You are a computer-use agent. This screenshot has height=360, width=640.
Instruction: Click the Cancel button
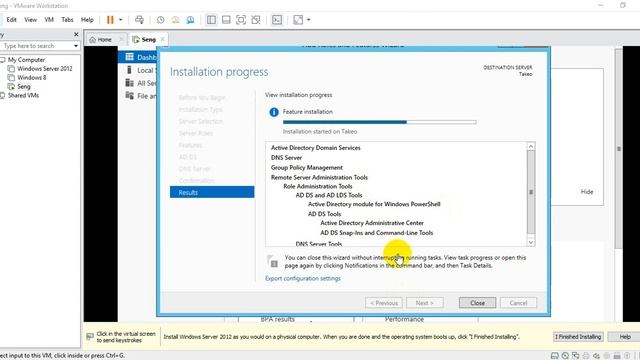(518, 303)
